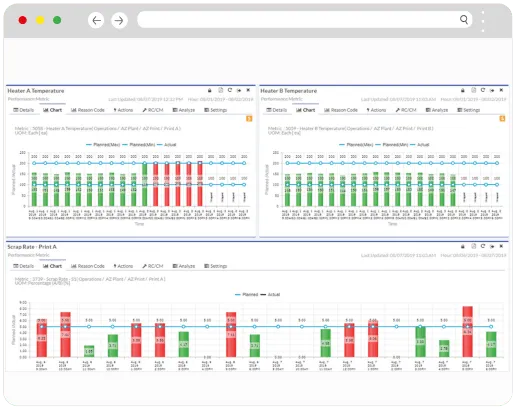Select Chart tab in Heater A panel

pyautogui.click(x=53, y=110)
